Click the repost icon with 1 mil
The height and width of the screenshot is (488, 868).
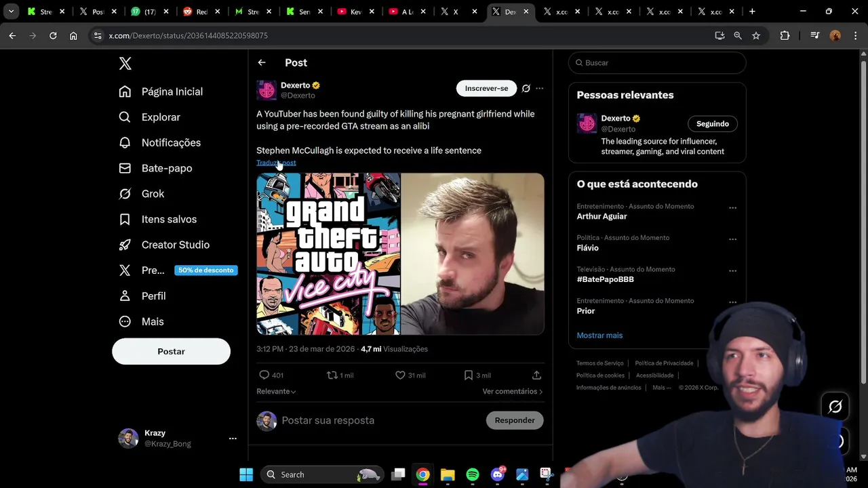pos(332,375)
